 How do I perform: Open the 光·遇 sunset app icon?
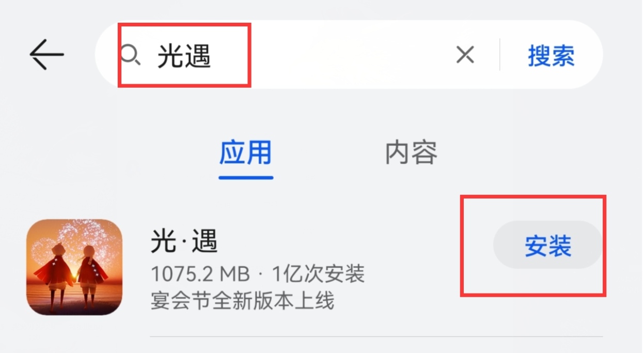(74, 267)
